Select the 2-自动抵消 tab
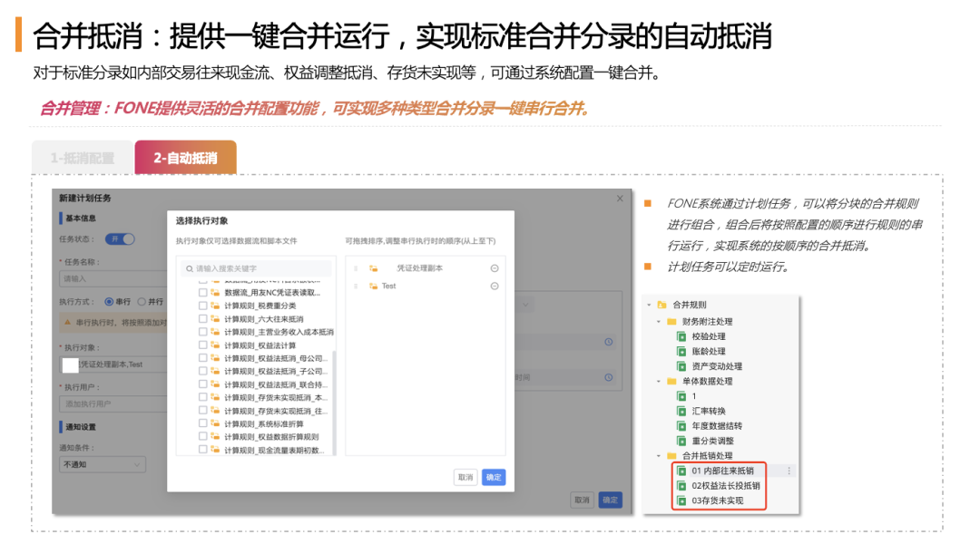This screenshot has width=980, height=544. 185,156
